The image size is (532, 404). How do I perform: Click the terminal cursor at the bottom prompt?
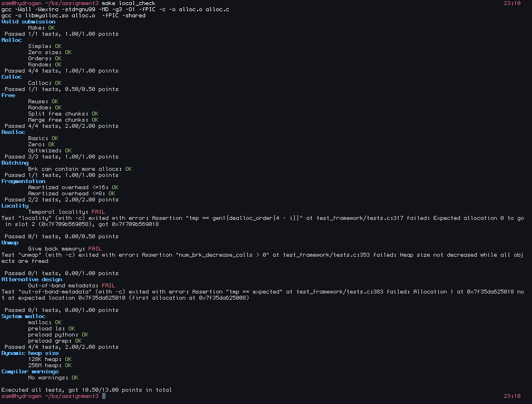coord(103,396)
